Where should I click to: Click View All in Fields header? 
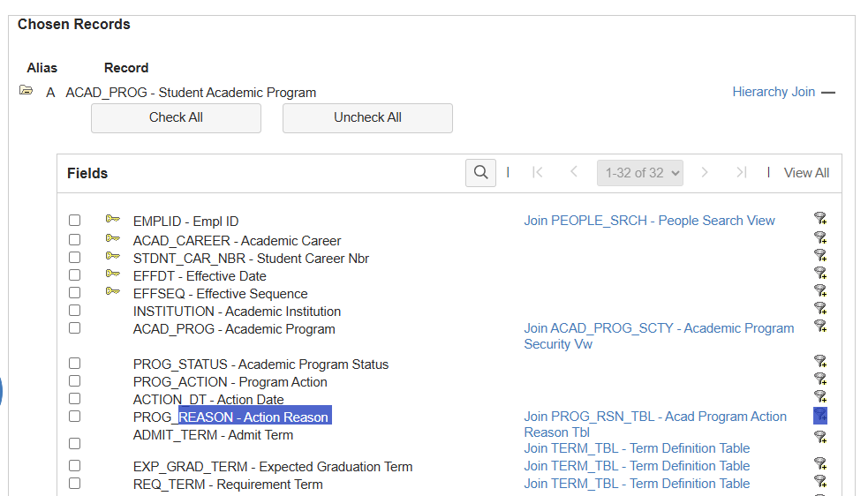click(806, 173)
